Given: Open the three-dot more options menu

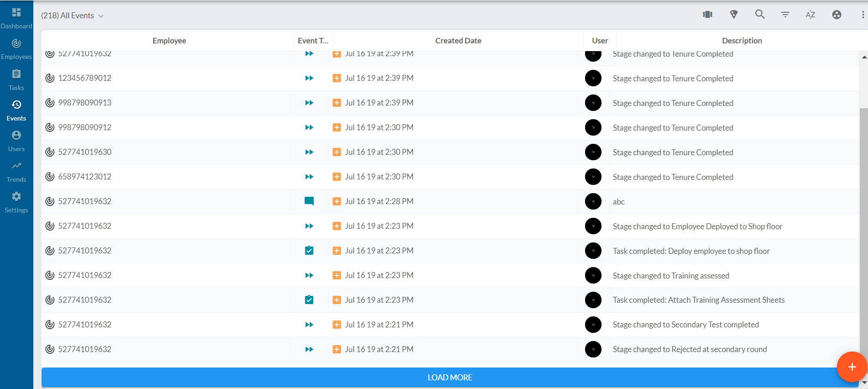Looking at the screenshot, I should point(863,15).
